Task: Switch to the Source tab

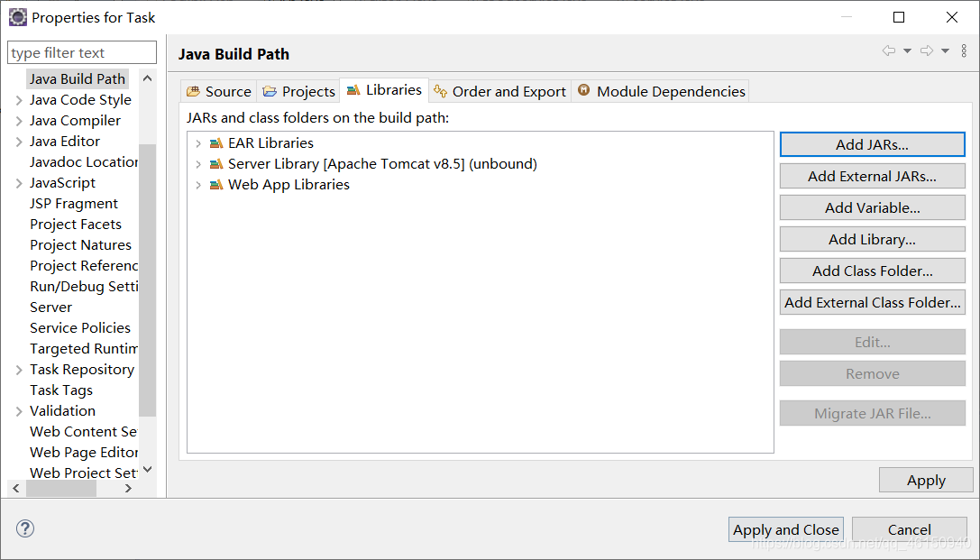Action: [219, 91]
